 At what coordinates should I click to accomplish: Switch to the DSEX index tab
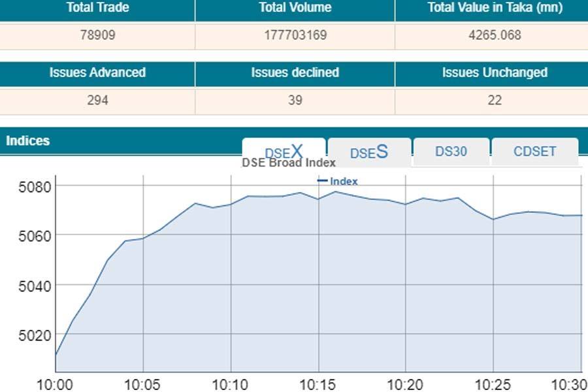[x=284, y=152]
